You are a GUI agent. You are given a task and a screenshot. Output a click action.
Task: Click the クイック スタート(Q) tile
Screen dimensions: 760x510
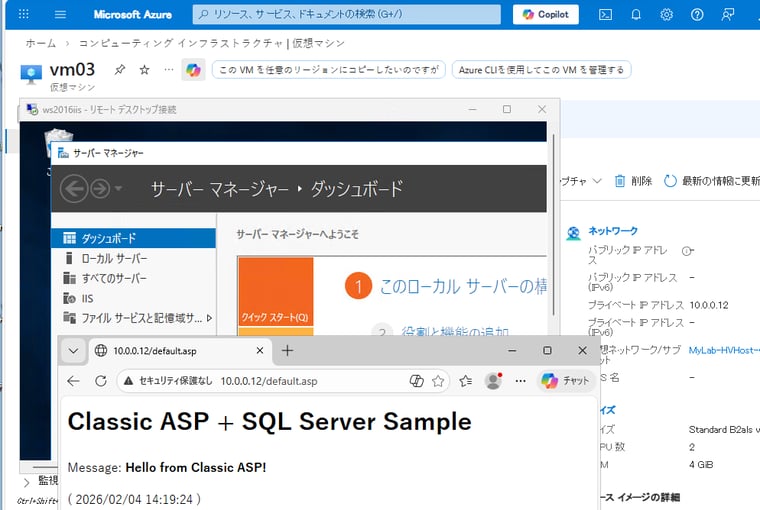pos(275,292)
